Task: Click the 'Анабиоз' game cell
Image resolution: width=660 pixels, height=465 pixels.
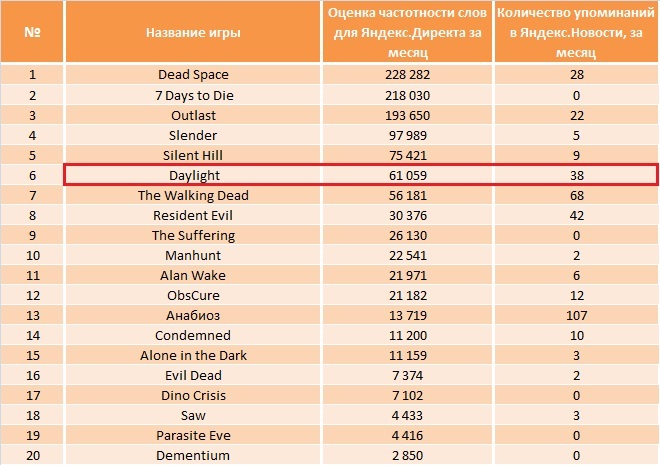Action: tap(193, 315)
